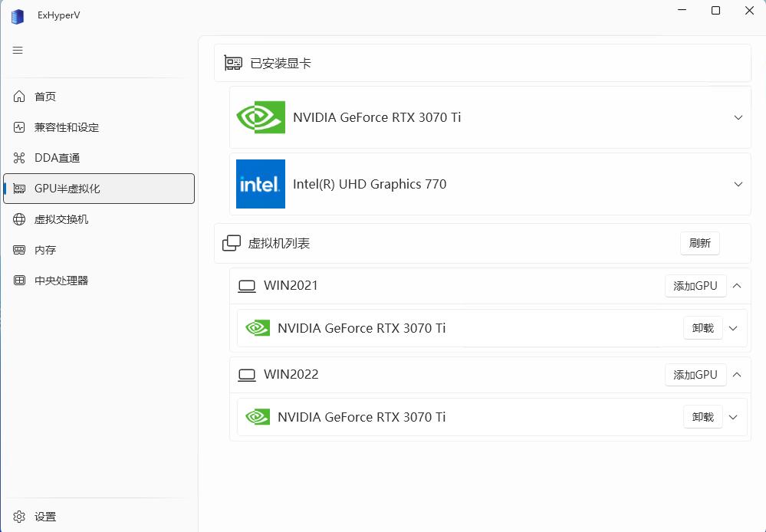Expand NVIDIA GeForce RTX 3070 Ti details
This screenshot has width=766, height=532.
pyautogui.click(x=738, y=118)
